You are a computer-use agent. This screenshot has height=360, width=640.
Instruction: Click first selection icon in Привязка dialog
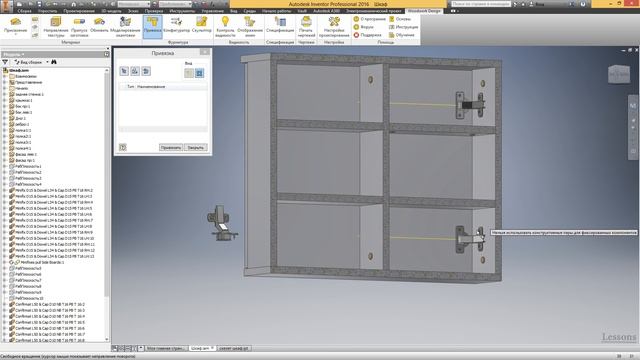click(124, 71)
